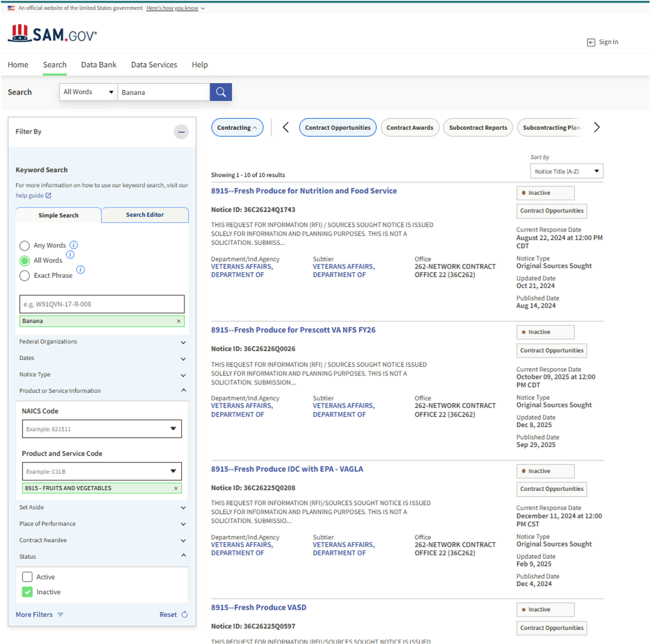Click the More Filters lines icon

(60, 614)
